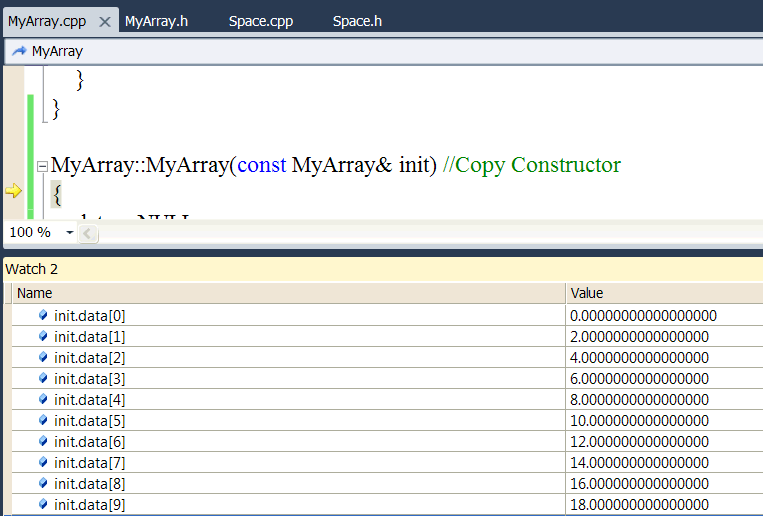Viewport: 763px width, 516px height.
Task: Click the yellow current-statement arrow
Action: (x=14, y=191)
